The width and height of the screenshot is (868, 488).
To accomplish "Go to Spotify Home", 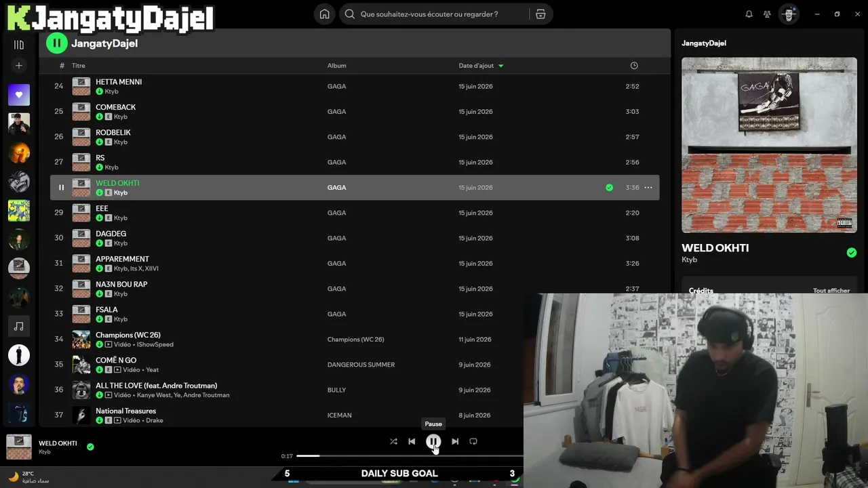I will point(325,14).
